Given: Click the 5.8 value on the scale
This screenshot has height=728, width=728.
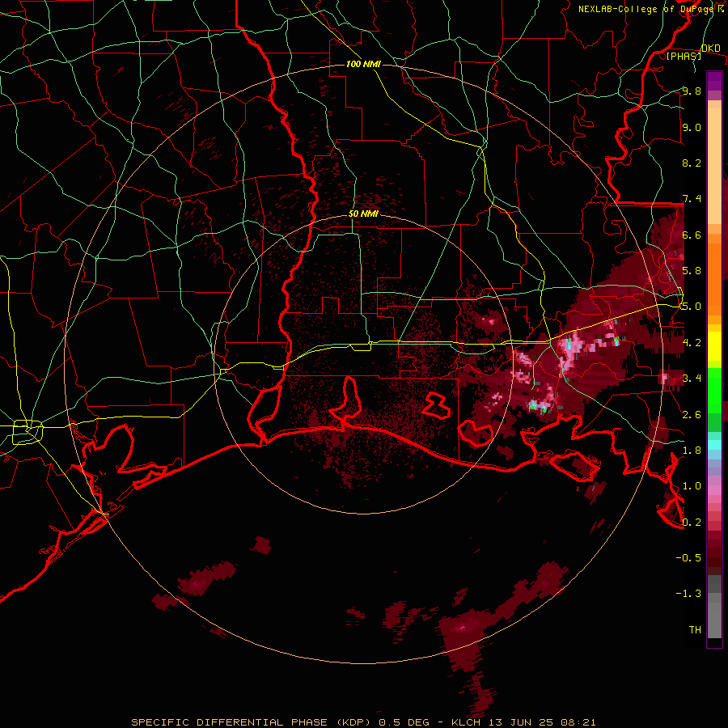Looking at the screenshot, I should 692,271.
